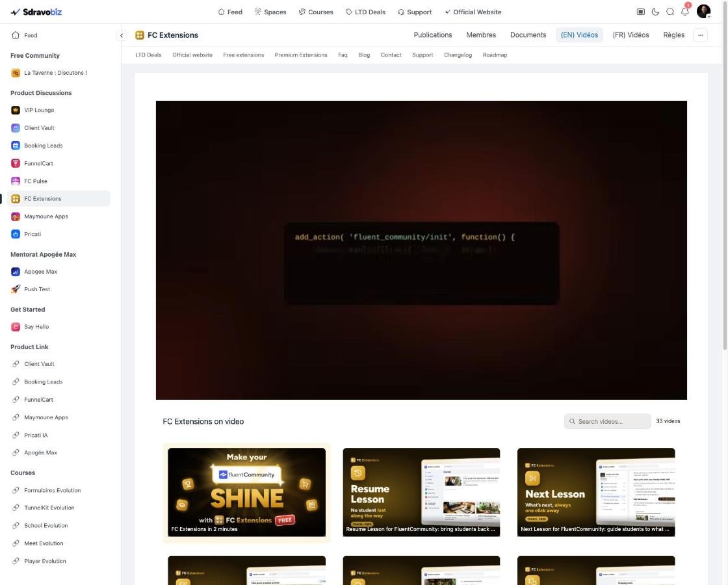Open Formulaires Evolution course link
728x585 pixels.
[53, 490]
